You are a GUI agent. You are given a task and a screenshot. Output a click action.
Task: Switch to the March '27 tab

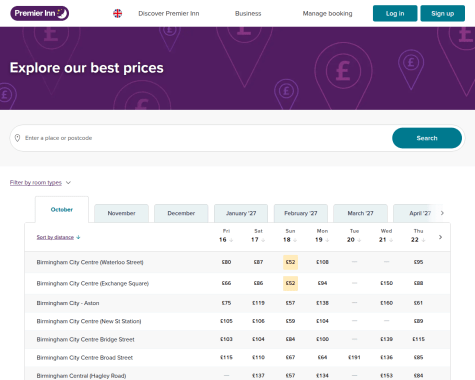coord(360,213)
